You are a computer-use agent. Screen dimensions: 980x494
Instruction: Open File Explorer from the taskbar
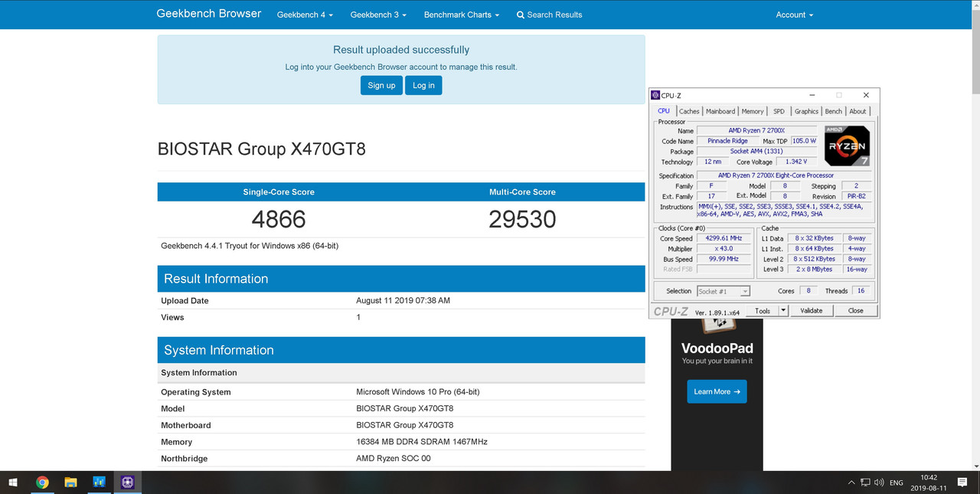(x=70, y=483)
